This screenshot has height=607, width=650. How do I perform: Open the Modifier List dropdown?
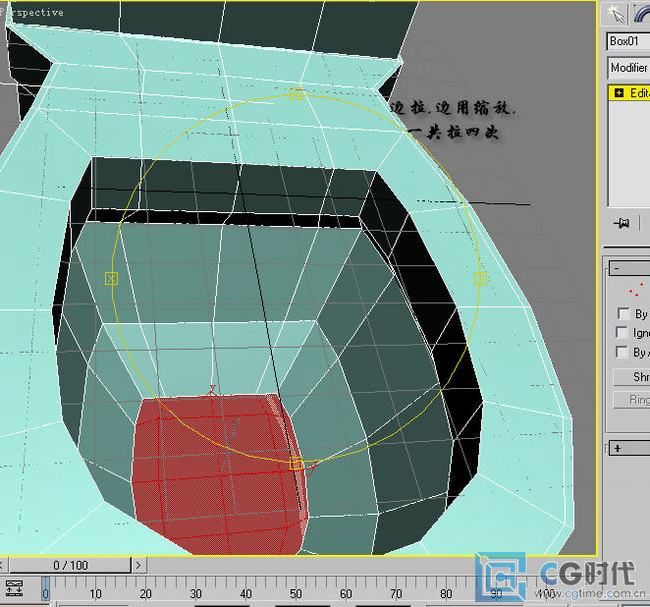[628, 68]
